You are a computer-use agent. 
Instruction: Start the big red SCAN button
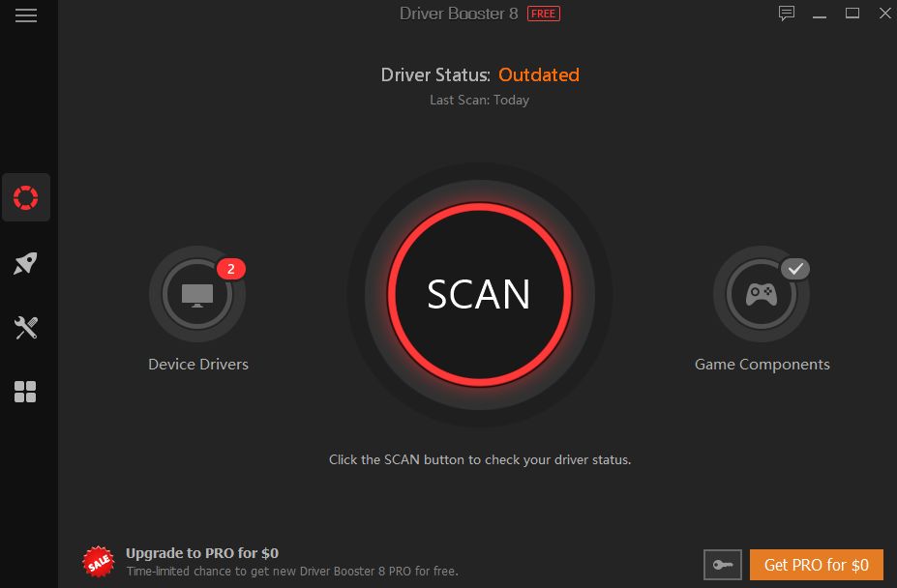point(479,294)
